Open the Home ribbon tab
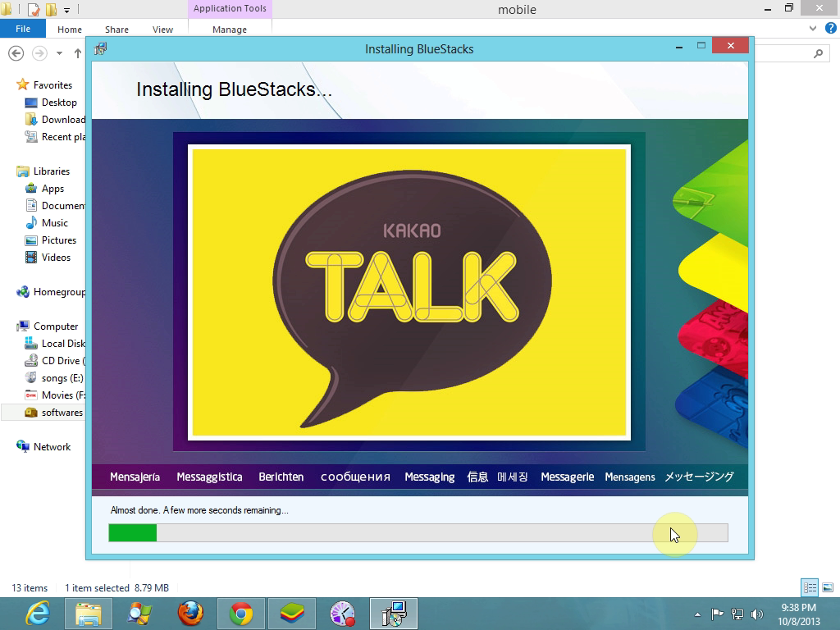Screen dimensions: 840x630 pyautogui.click(x=70, y=30)
